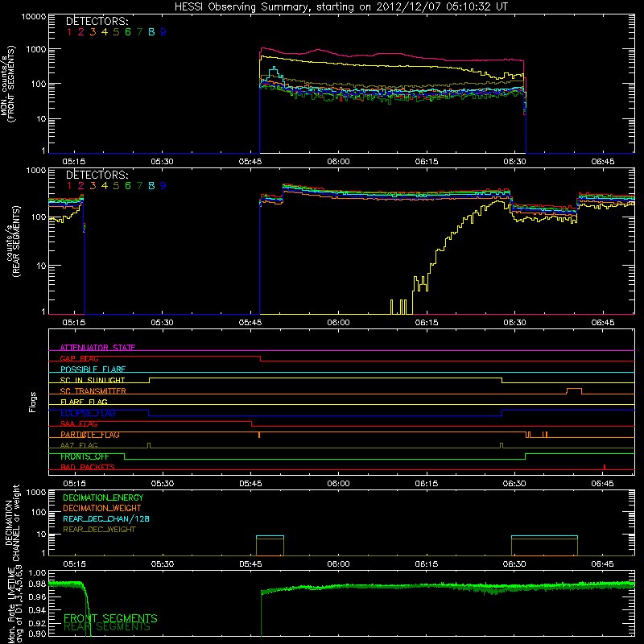Pick the FLARE_FLAG label
The height and width of the screenshot is (644, 644).
click(84, 402)
